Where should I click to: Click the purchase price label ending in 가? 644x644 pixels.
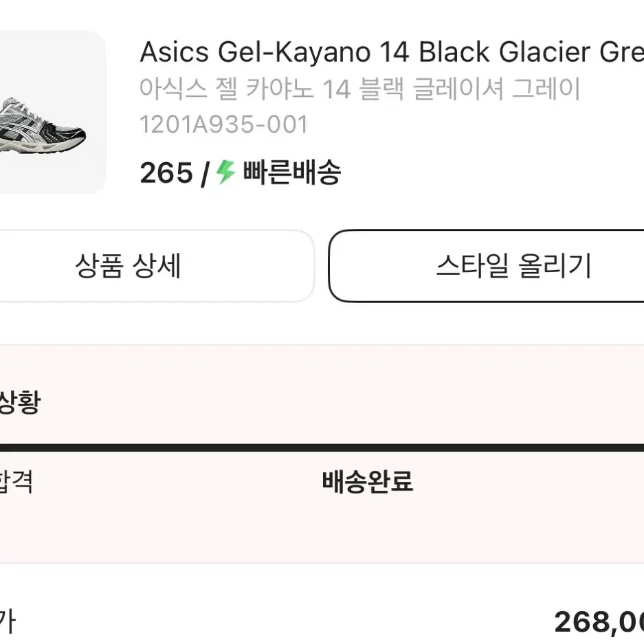pos(8,622)
